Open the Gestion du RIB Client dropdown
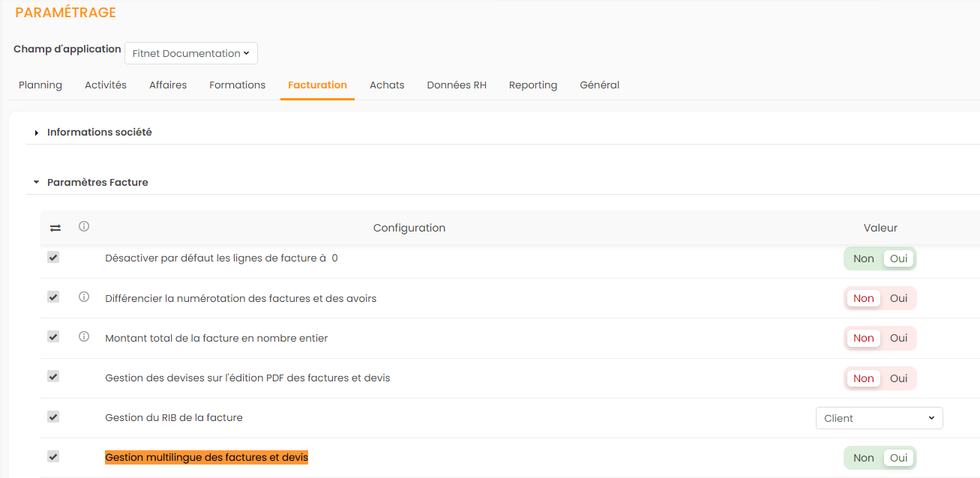Screen dimensions: 980x478 click(879, 418)
